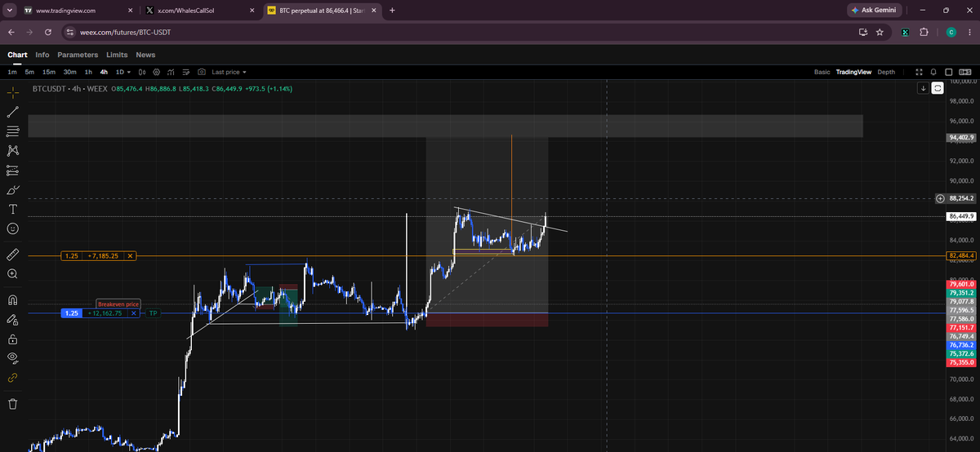Select the trend line drawing tool
Image resolution: width=980 pixels, height=452 pixels.
(x=12, y=111)
